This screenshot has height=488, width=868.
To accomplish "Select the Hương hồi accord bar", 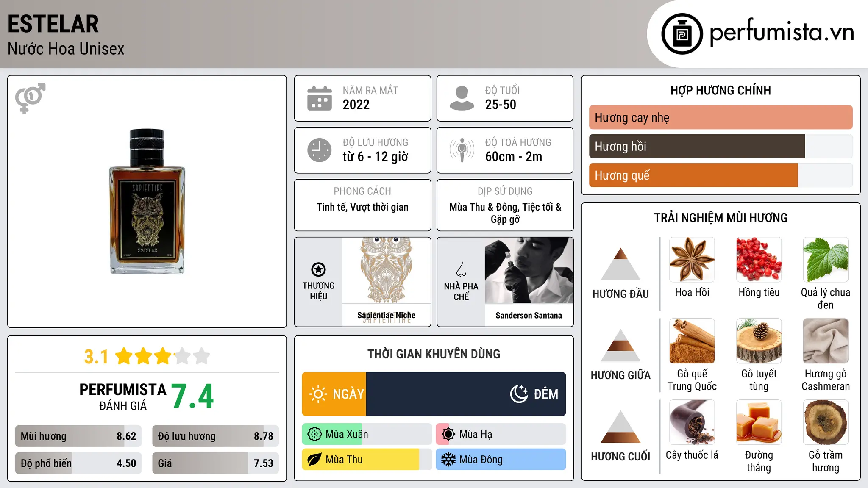I will [721, 146].
